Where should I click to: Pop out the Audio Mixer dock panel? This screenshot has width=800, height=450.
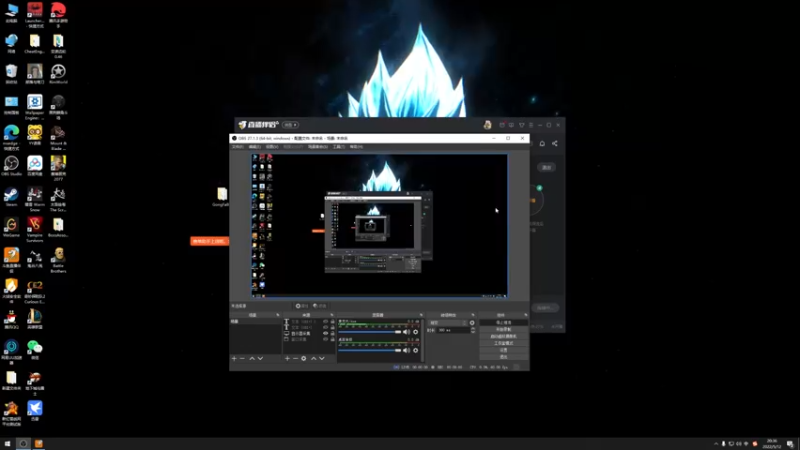click(421, 315)
